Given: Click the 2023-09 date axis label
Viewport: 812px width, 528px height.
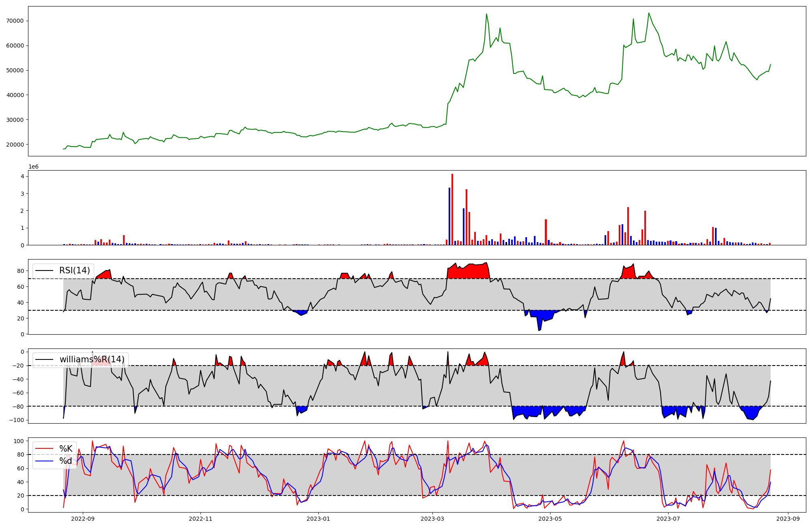Looking at the screenshot, I should point(788,519).
